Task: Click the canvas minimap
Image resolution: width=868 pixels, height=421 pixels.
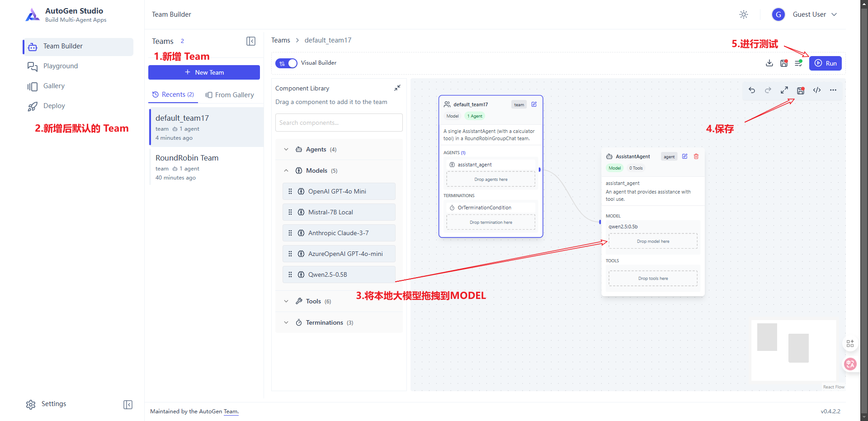Action: [x=794, y=350]
